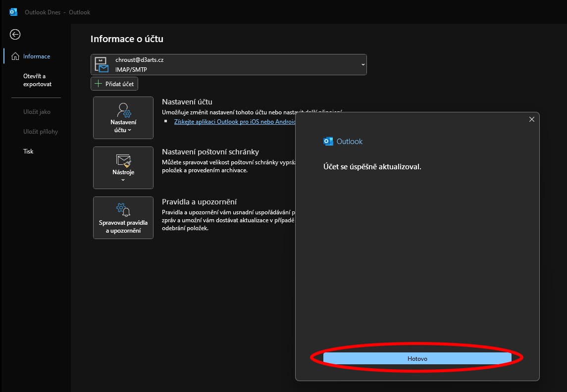Expand the account selector dropdown arrow
This screenshot has height=392, width=567.
tap(362, 65)
